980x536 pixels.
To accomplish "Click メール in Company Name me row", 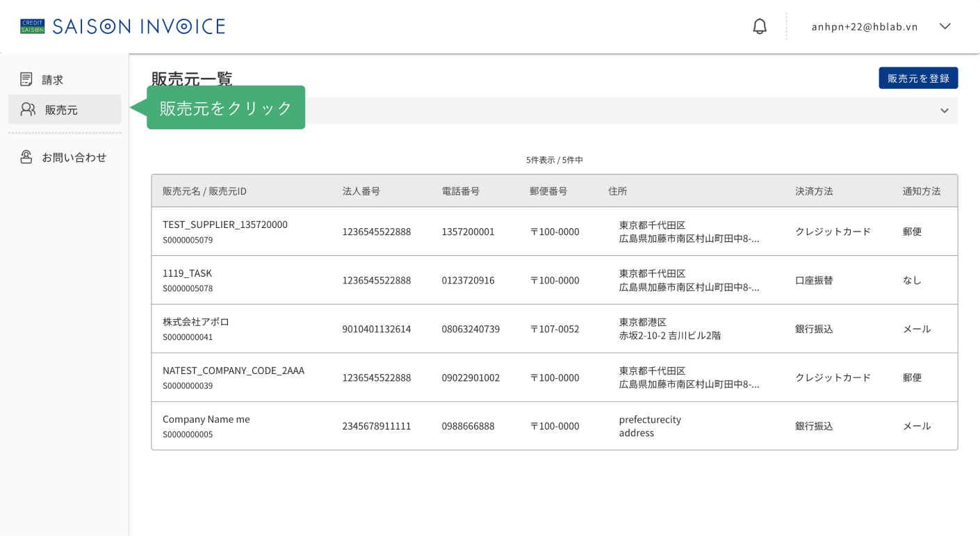I will pyautogui.click(x=917, y=426).
